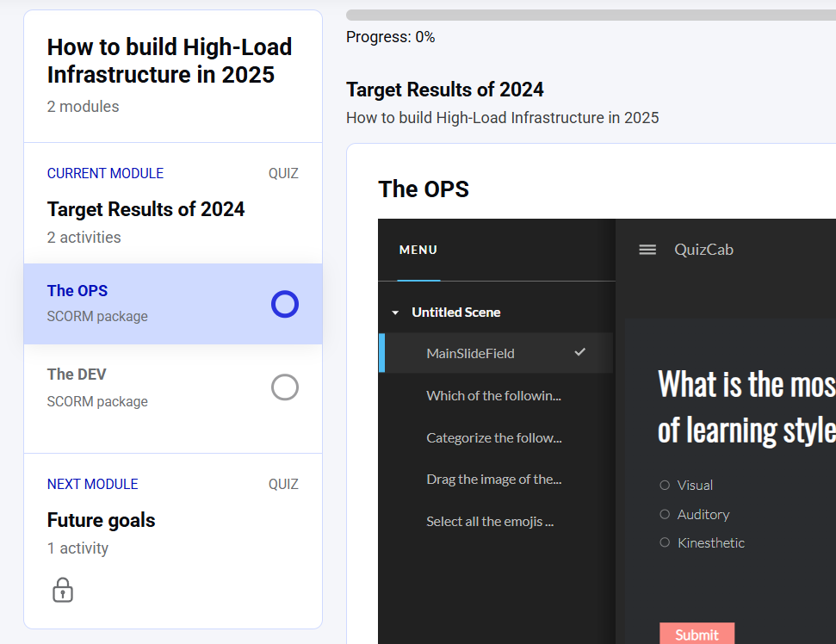Click the Submit button
The width and height of the screenshot is (836, 644).
(697, 634)
